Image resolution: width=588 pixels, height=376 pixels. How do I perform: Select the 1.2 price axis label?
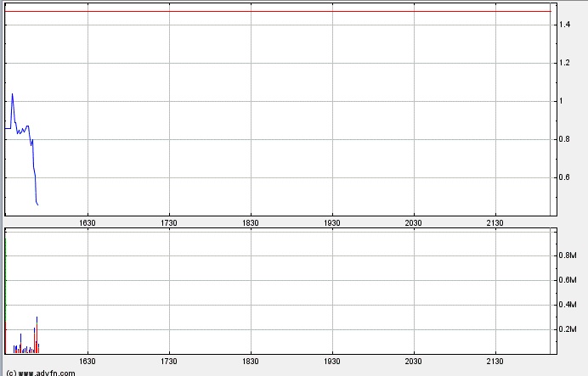point(564,64)
